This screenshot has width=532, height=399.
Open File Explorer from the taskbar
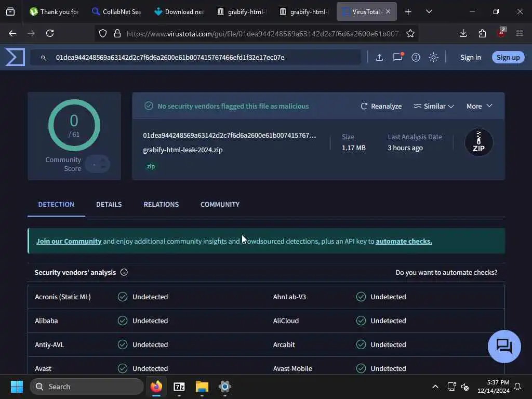pos(202,387)
